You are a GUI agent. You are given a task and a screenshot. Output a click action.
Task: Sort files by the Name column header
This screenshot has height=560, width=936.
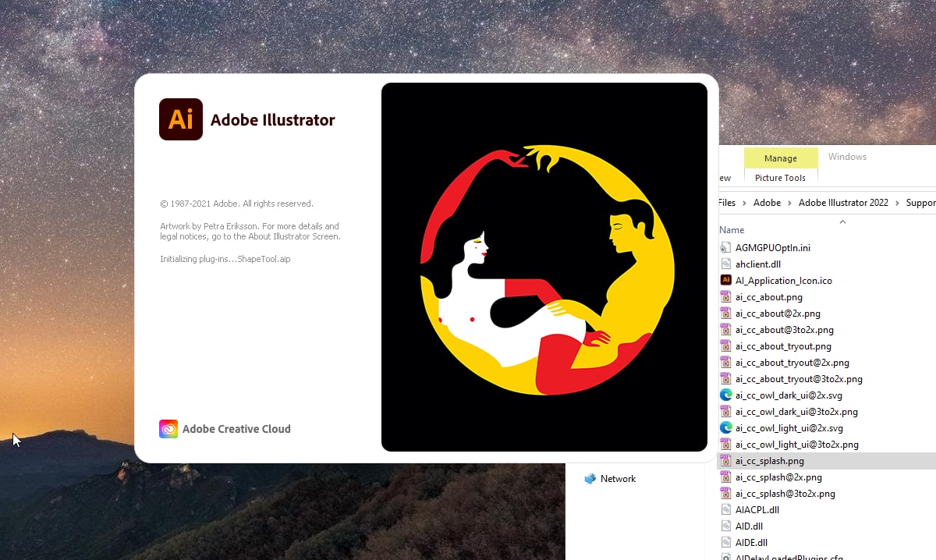732,230
